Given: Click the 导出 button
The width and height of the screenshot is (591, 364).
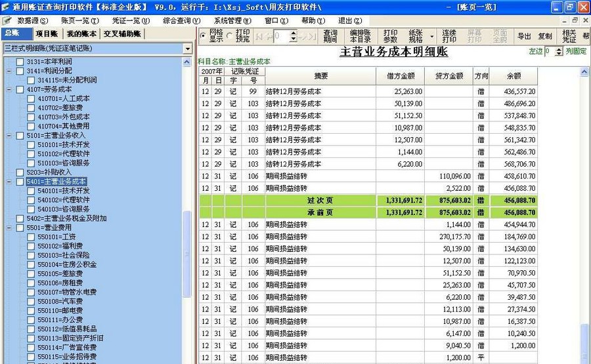Looking at the screenshot, I should pos(524,36).
